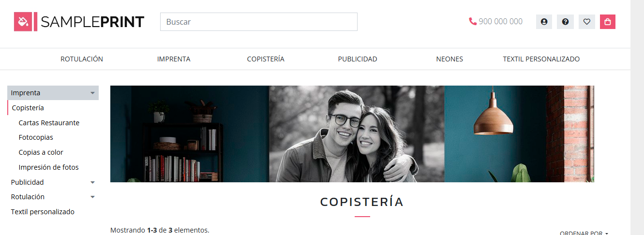The image size is (644, 235).
Task: Open Cartas Restaurante in sidebar
Action: click(49, 123)
